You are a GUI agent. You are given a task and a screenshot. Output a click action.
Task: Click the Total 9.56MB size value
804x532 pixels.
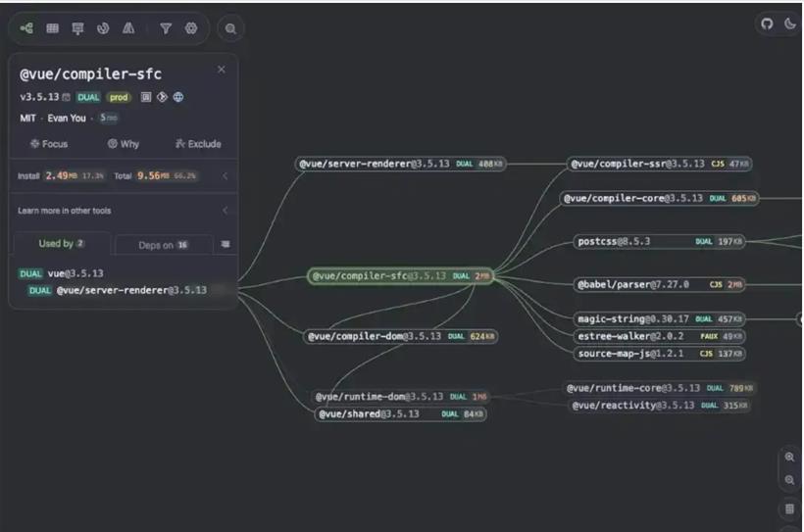coord(153,175)
